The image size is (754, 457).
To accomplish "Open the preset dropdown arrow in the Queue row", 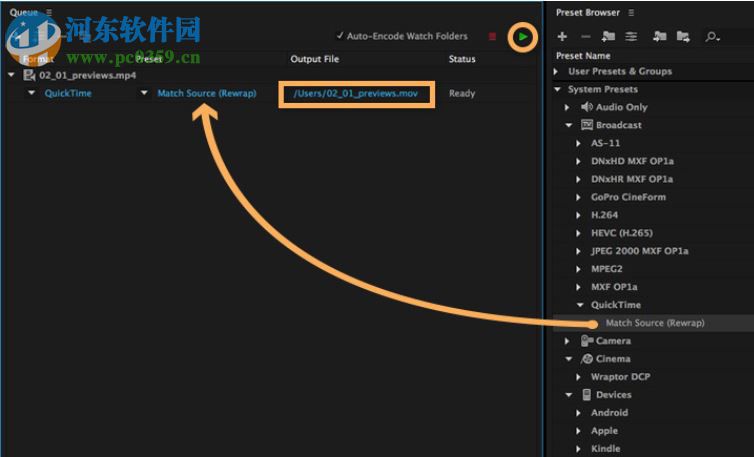I will tap(144, 93).
